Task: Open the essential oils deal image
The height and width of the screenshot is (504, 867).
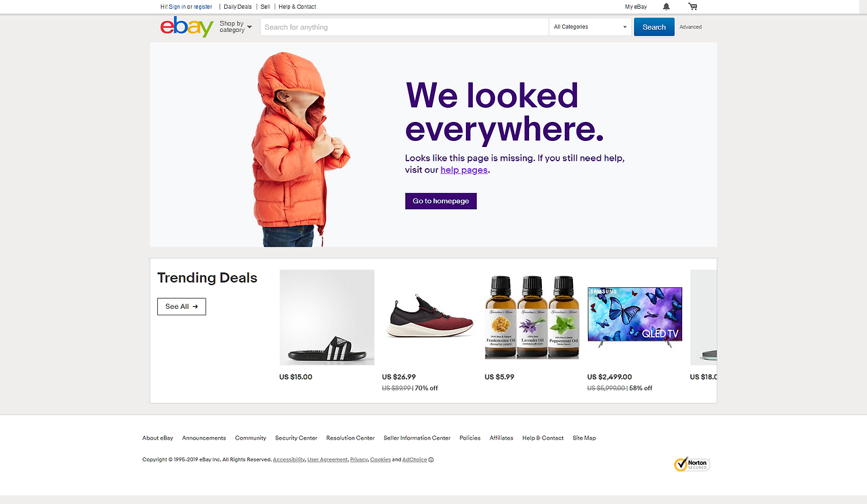Action: tap(532, 318)
